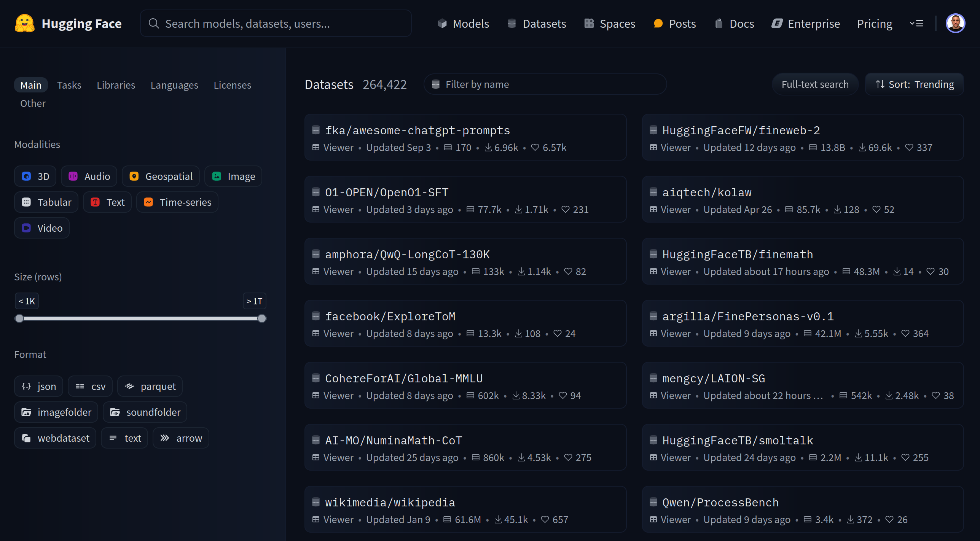Switch to the Tasks filter tab
The image size is (980, 541).
[69, 85]
